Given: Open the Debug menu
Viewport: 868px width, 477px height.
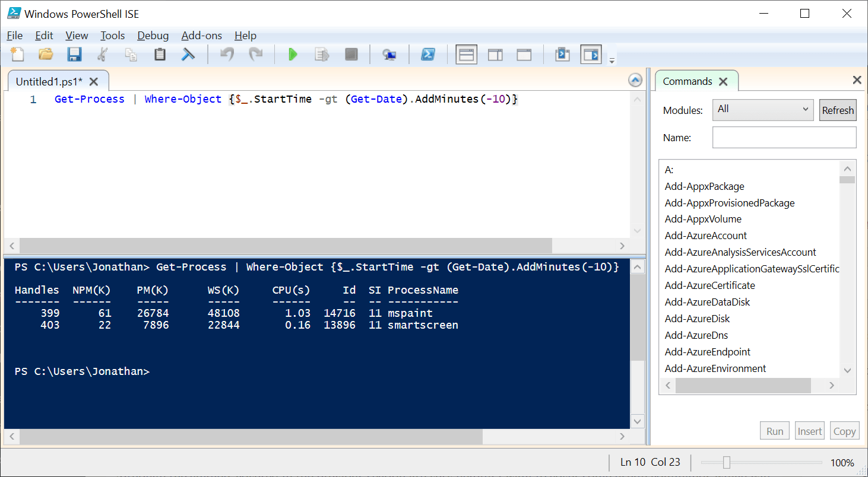Looking at the screenshot, I should (153, 36).
